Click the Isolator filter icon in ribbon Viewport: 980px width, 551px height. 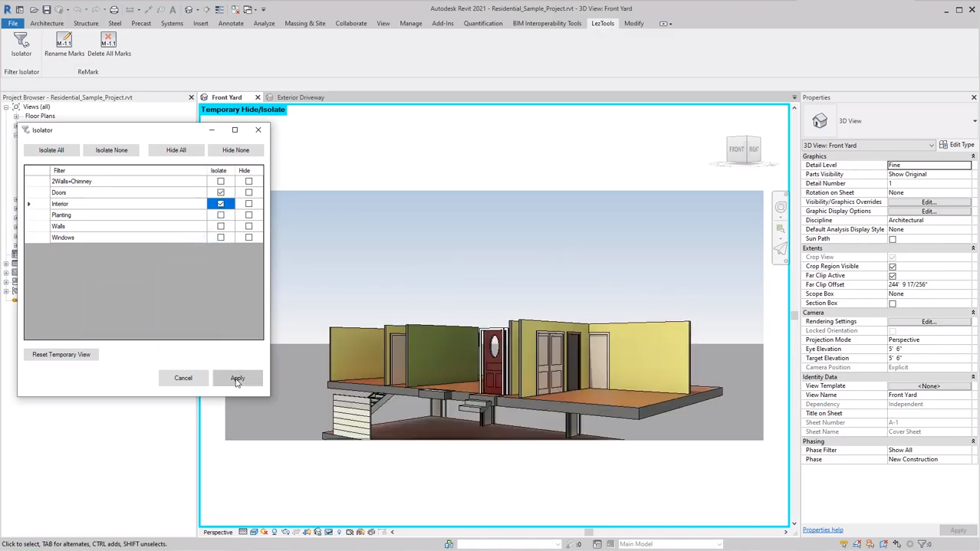click(21, 40)
